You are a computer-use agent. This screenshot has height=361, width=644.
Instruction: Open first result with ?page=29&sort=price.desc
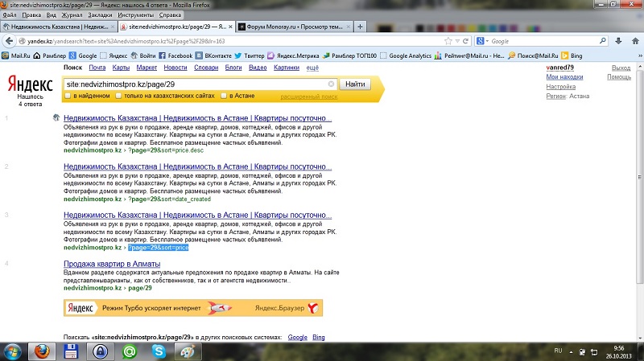point(197,118)
